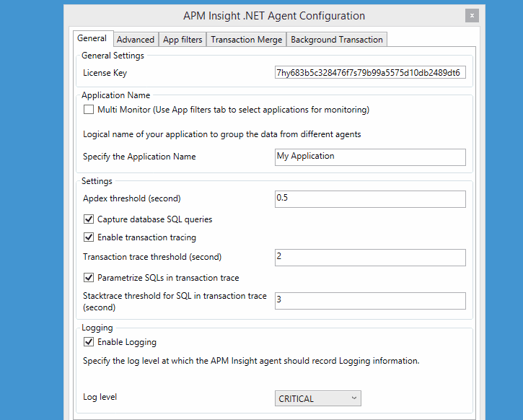
Task: Click the License Key input field
Action: tap(370, 73)
